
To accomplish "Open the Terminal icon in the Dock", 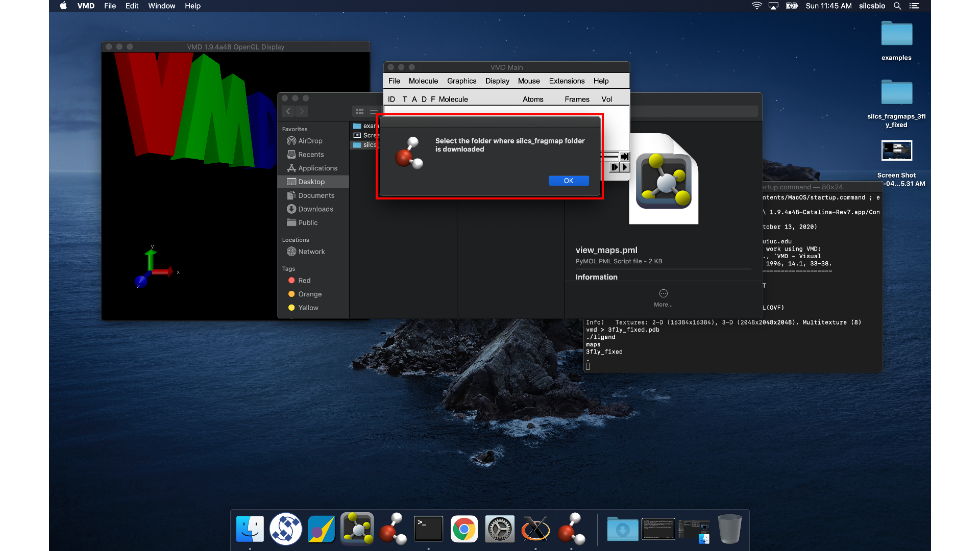I will tap(428, 529).
